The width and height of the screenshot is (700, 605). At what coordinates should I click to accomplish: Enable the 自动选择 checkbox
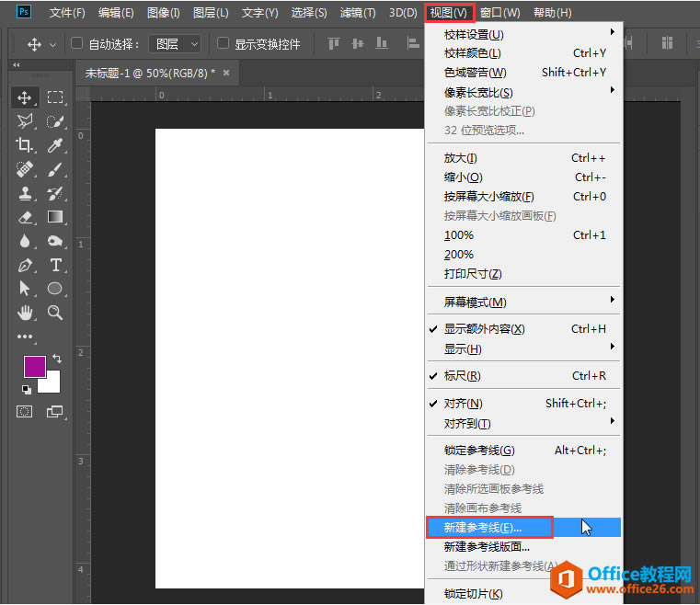pyautogui.click(x=76, y=43)
